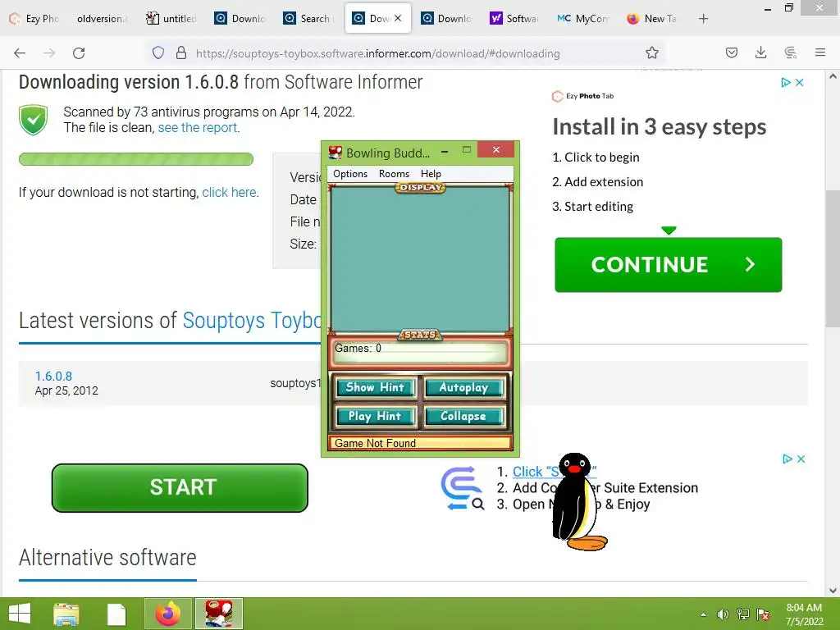This screenshot has height=630, width=840.
Task: Switch to the oldversion tab
Action: point(102,19)
